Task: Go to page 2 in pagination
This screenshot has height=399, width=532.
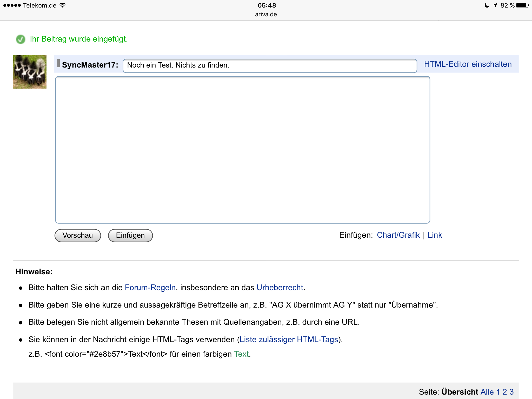Action: (x=505, y=392)
